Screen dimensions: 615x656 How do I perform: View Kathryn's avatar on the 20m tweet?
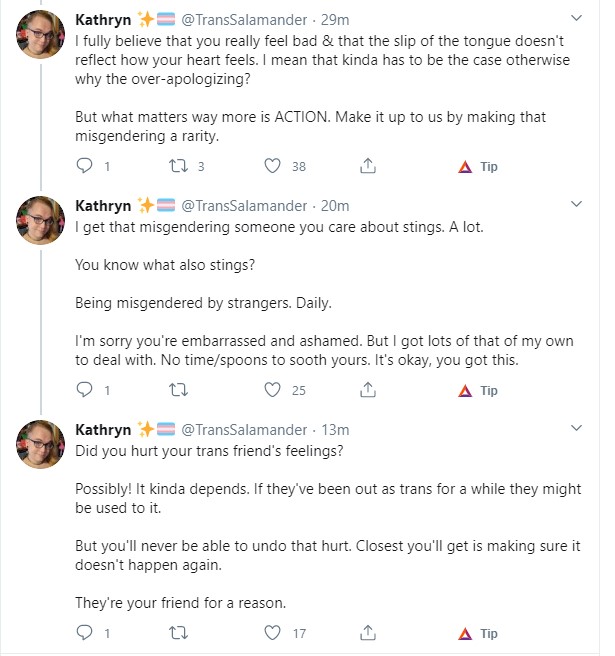[x=40, y=220]
